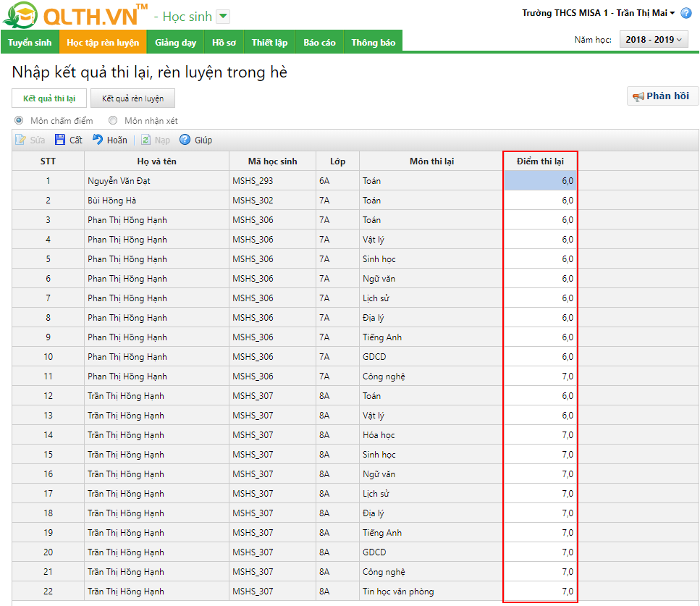Switch to the Kết quả thi lại tab
The image size is (700, 606).
tap(49, 98)
